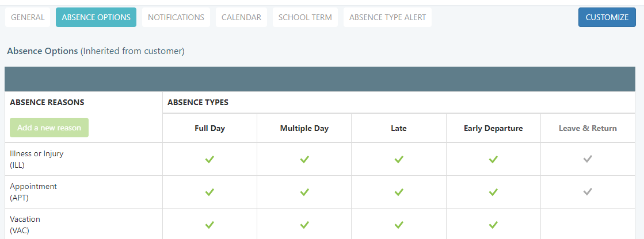Toggle Illness or Injury Multiple Day checkmark

pyautogui.click(x=304, y=159)
